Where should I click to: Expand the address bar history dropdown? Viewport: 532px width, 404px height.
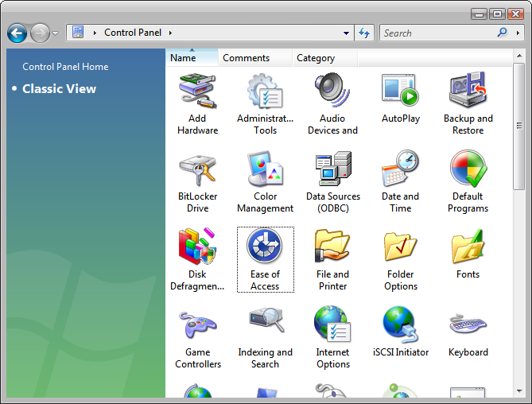click(x=347, y=33)
